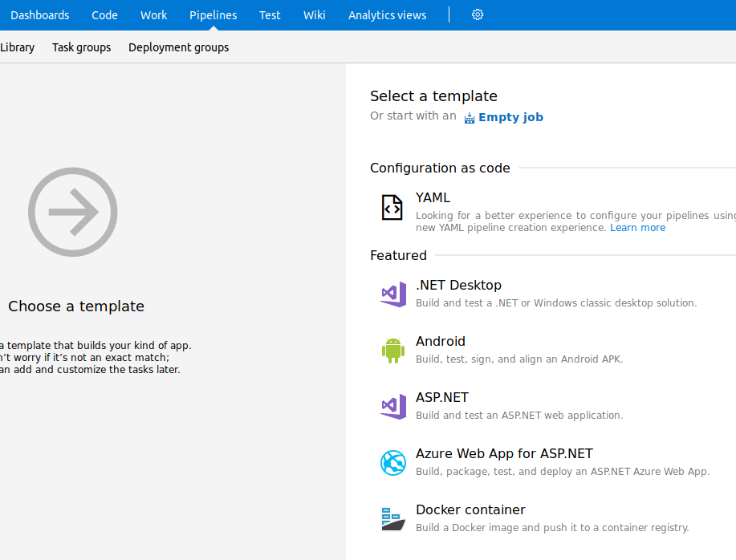Click the YAML file icon

pos(392,207)
